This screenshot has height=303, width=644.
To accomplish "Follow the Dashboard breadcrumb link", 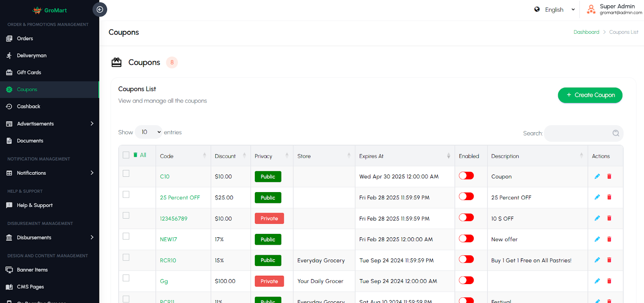I will click(x=586, y=32).
